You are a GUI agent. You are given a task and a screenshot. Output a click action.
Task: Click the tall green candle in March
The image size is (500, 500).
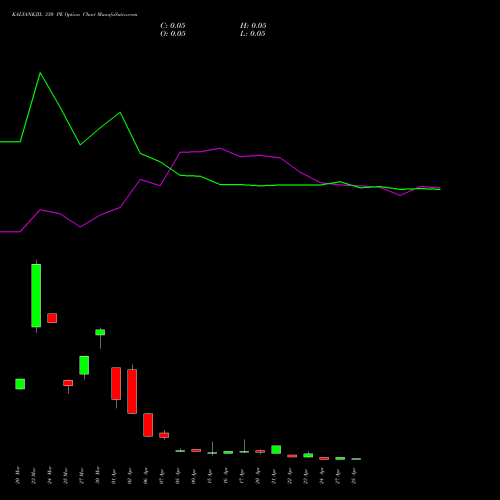[x=36, y=296]
